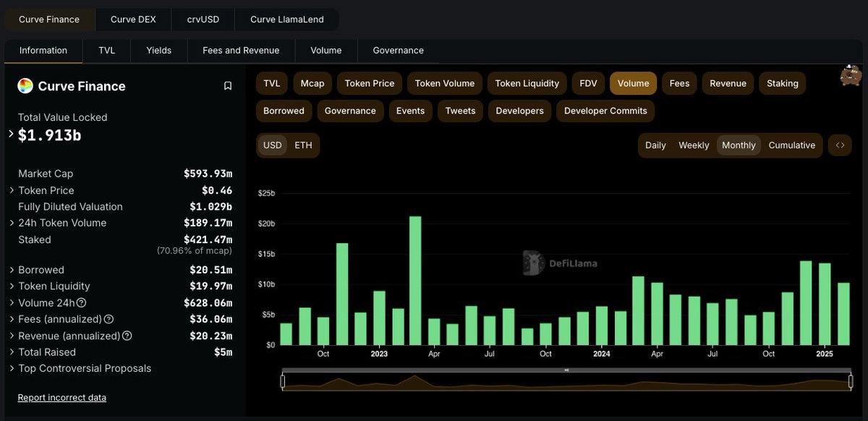The height and width of the screenshot is (421, 868).
Task: Open the embed code icon button
Action: tap(840, 145)
